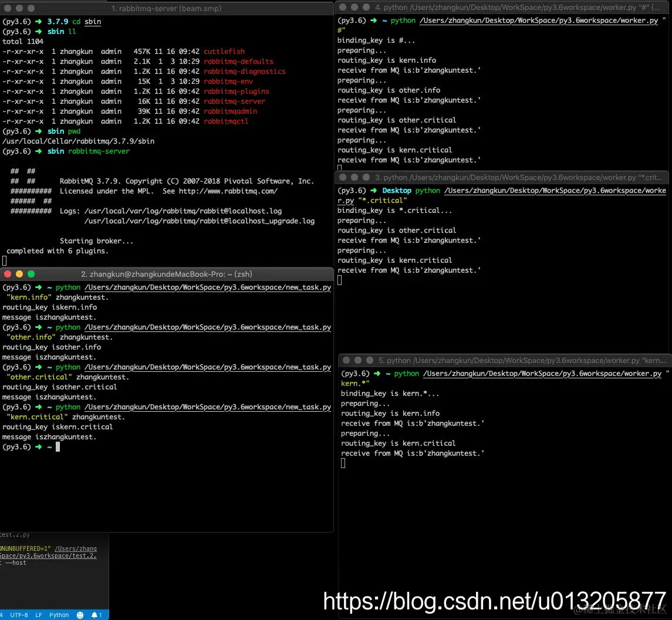Close the rabbitmq-server terminal window
The width and height of the screenshot is (672, 620).
(x=7, y=8)
